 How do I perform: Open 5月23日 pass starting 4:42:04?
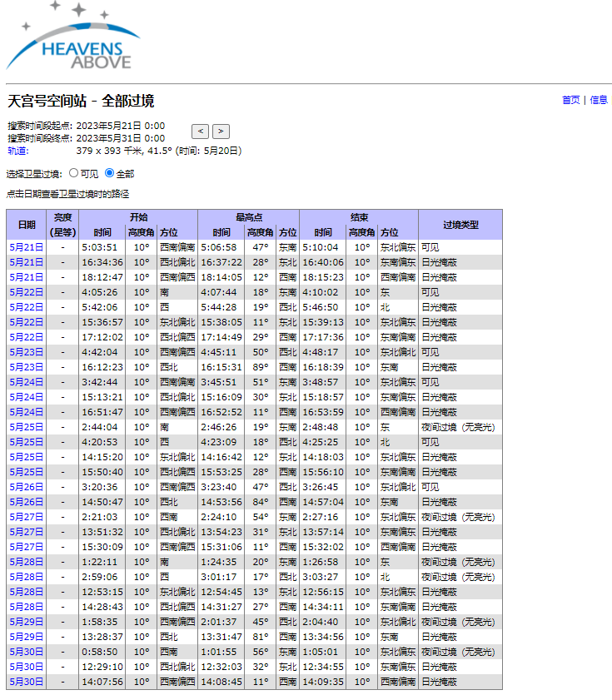[27, 352]
